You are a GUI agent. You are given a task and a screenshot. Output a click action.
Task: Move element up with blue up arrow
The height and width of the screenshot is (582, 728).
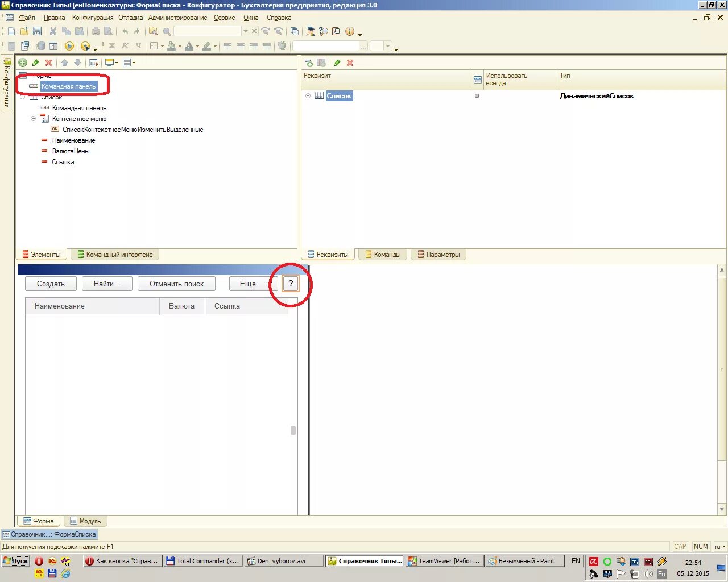click(64, 63)
